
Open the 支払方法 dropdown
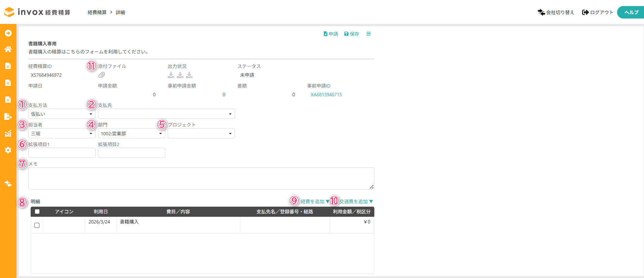tap(62, 114)
